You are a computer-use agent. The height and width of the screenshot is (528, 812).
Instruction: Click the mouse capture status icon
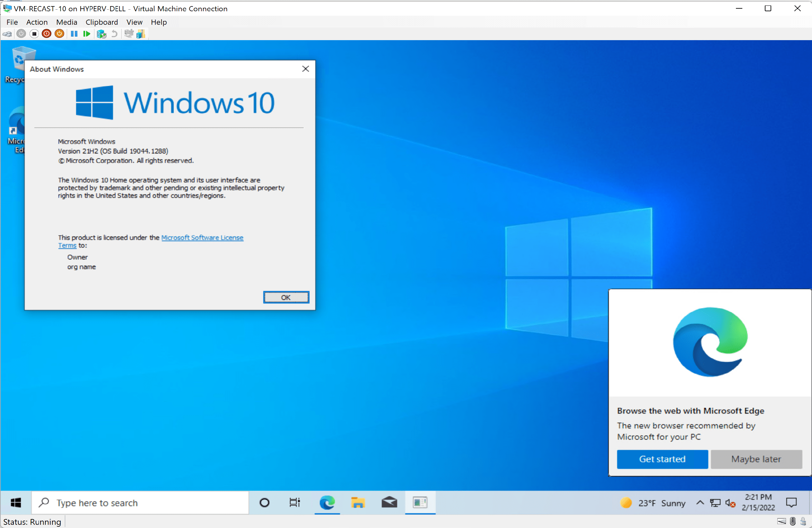(x=793, y=521)
